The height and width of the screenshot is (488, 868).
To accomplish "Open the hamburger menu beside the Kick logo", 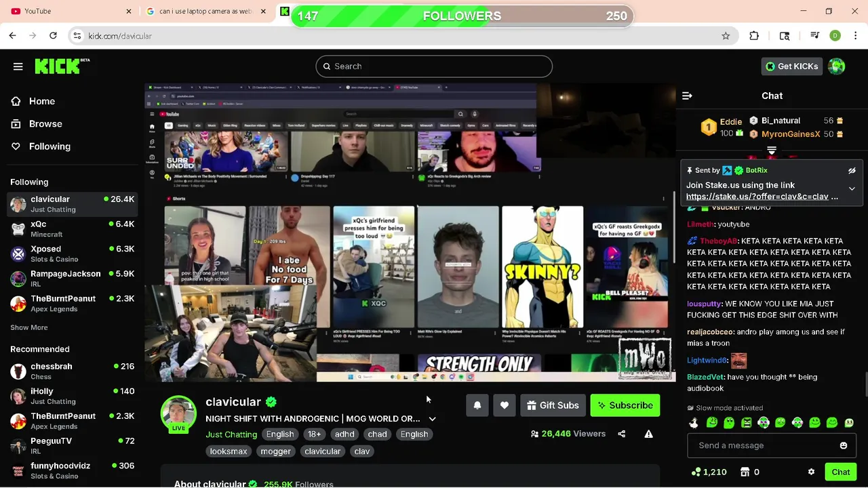I will coord(18,66).
